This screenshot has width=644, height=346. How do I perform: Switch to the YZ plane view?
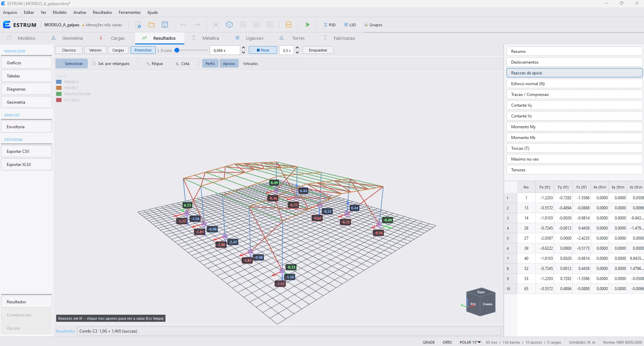click(x=270, y=25)
